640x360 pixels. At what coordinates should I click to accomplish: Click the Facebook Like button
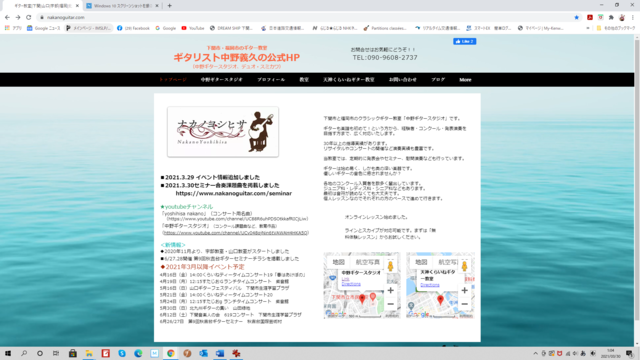(464, 41)
